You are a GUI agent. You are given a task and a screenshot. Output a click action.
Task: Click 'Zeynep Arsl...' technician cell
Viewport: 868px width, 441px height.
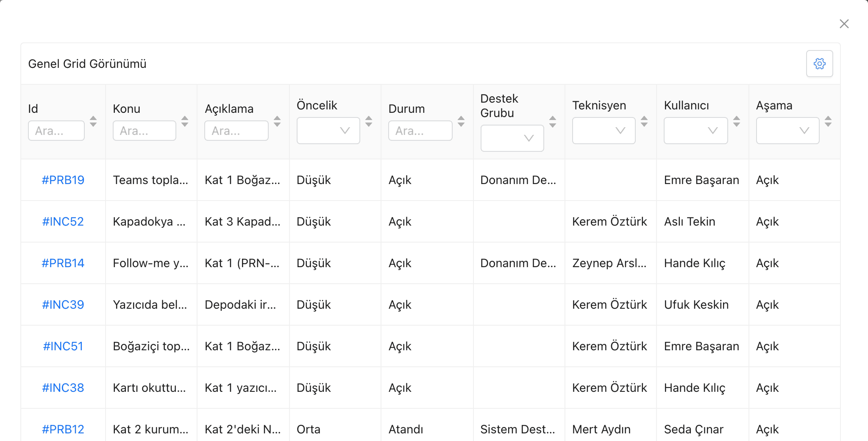tap(611, 263)
